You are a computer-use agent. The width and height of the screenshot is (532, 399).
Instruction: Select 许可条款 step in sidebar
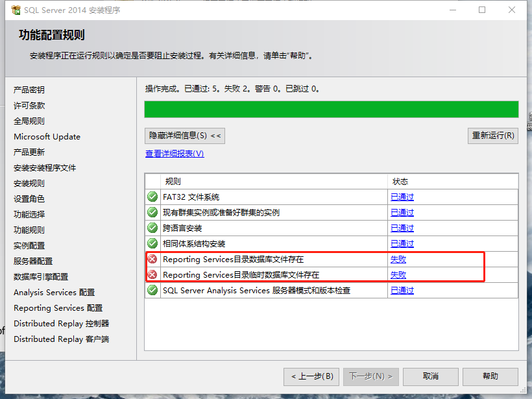tap(29, 106)
